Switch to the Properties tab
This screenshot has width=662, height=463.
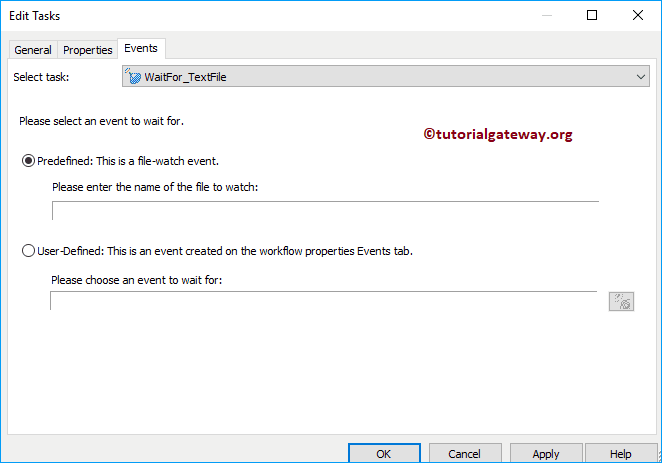(87, 50)
